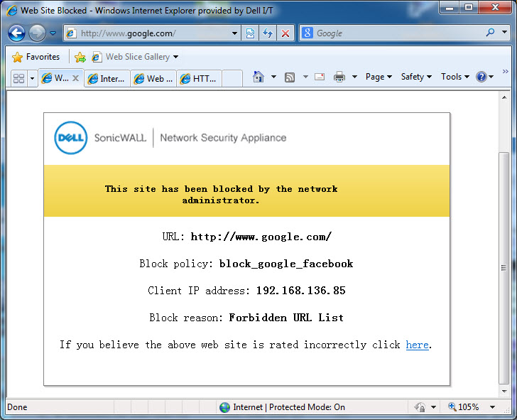
Task: Switch to the HTT... tab
Action: click(x=199, y=79)
